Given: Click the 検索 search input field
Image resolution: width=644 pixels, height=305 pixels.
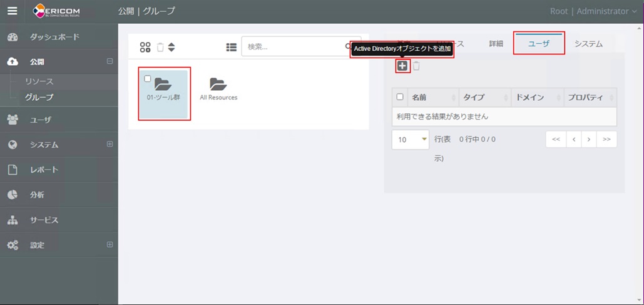Looking at the screenshot, I should pos(293,46).
